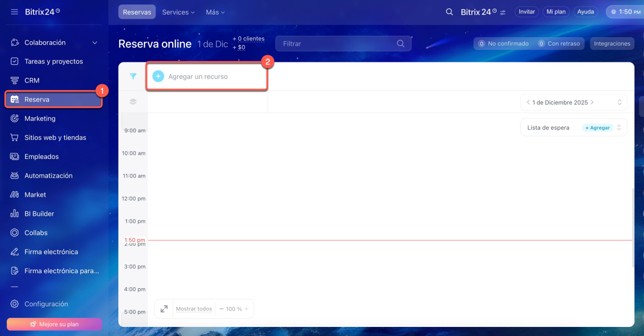Open the Más dropdown menu

coord(215,12)
